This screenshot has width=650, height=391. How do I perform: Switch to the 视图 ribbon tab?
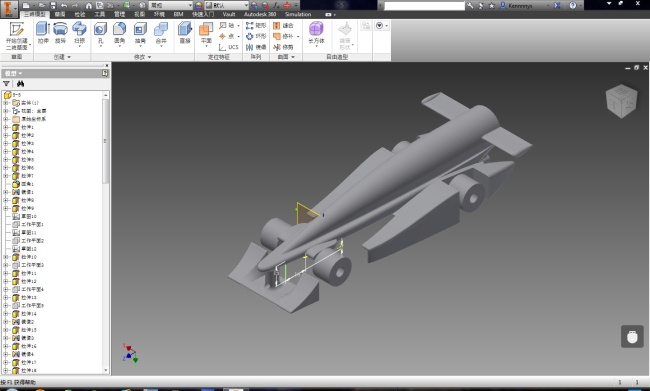[139, 14]
